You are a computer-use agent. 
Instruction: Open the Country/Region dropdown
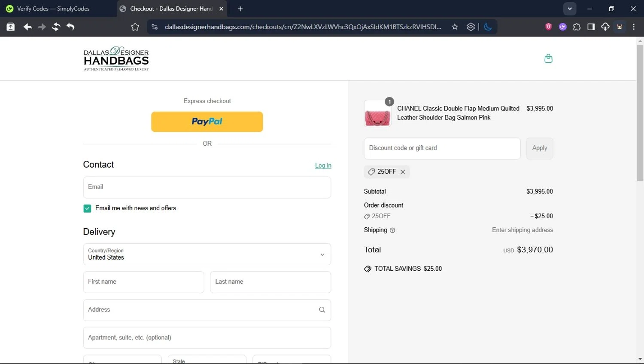[x=207, y=254]
